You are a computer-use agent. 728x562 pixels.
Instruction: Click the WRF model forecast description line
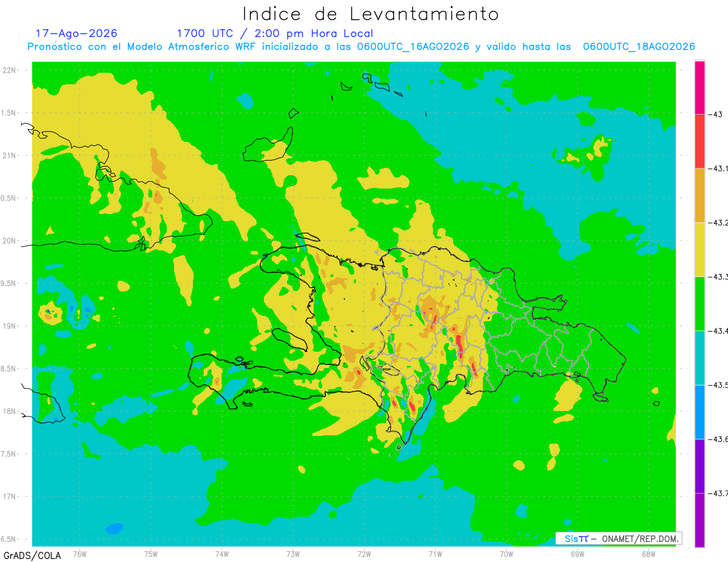[x=361, y=47]
